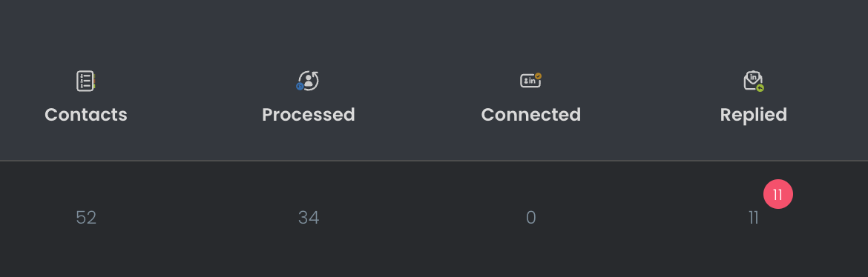Image resolution: width=868 pixels, height=277 pixels.
Task: Click the Connected LinkedIn card icon
Action: (531, 81)
